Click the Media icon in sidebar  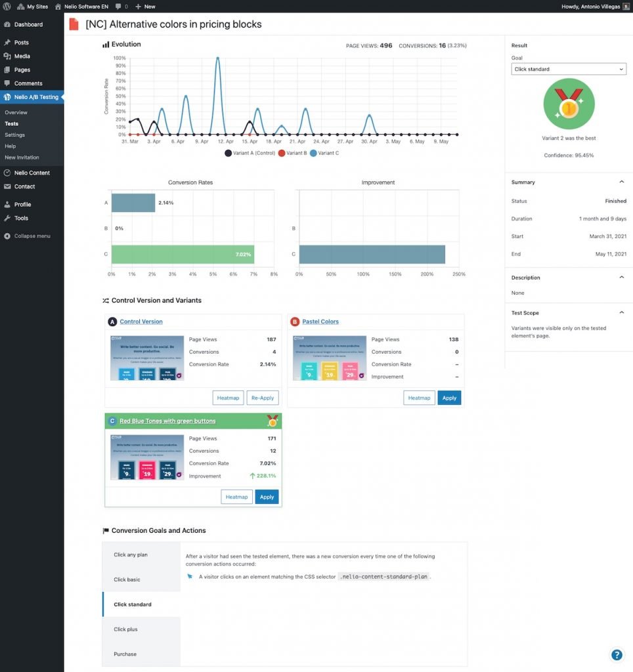[x=7, y=56]
